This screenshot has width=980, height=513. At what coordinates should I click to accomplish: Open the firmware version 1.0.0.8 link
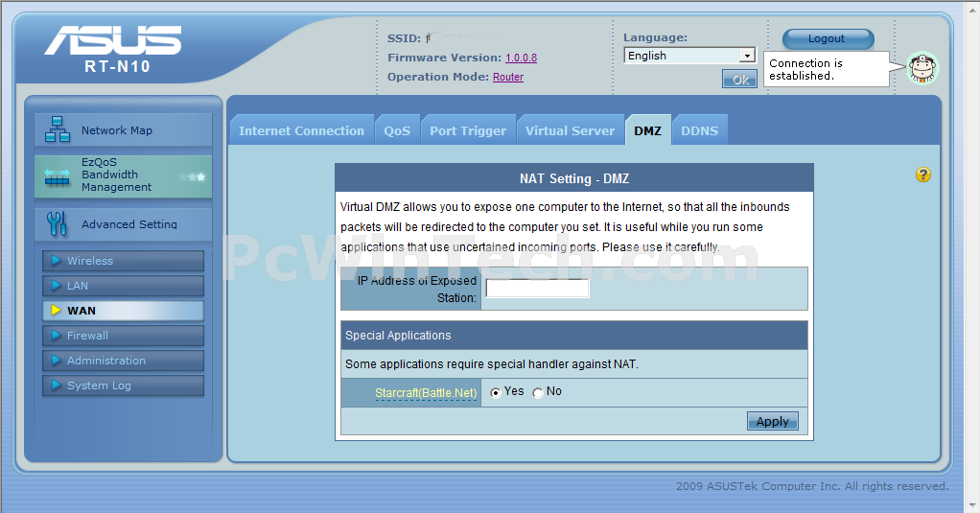521,58
